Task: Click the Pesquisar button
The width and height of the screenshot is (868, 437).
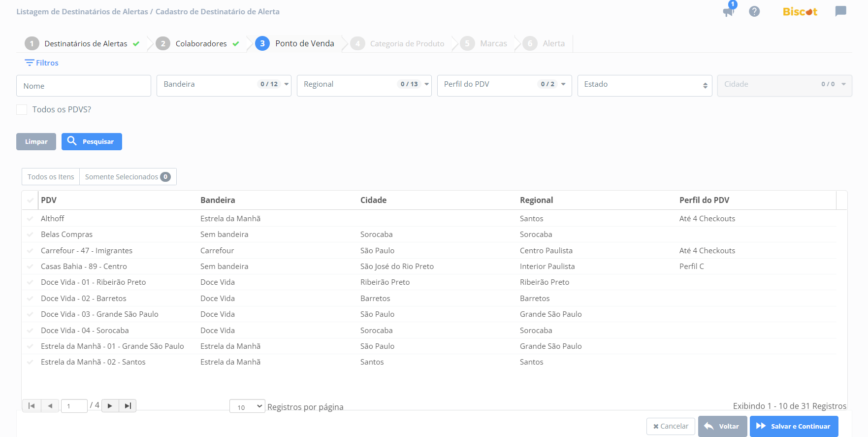Action: tap(92, 141)
